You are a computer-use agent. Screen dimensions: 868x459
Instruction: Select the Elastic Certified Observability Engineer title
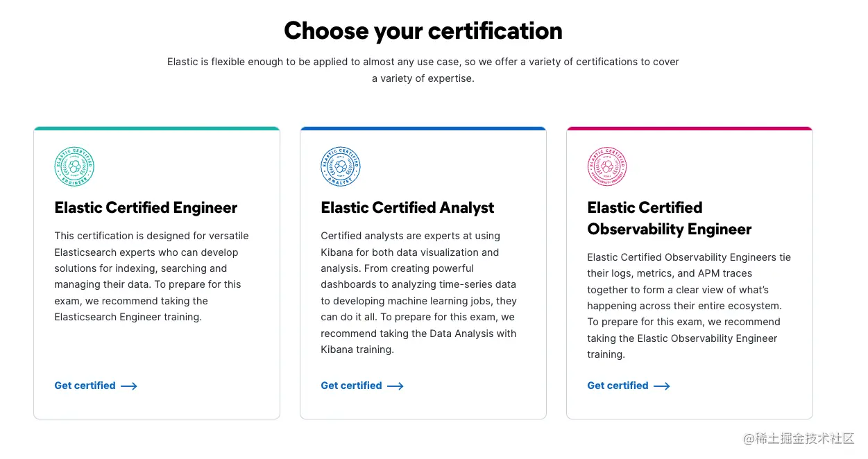point(669,218)
